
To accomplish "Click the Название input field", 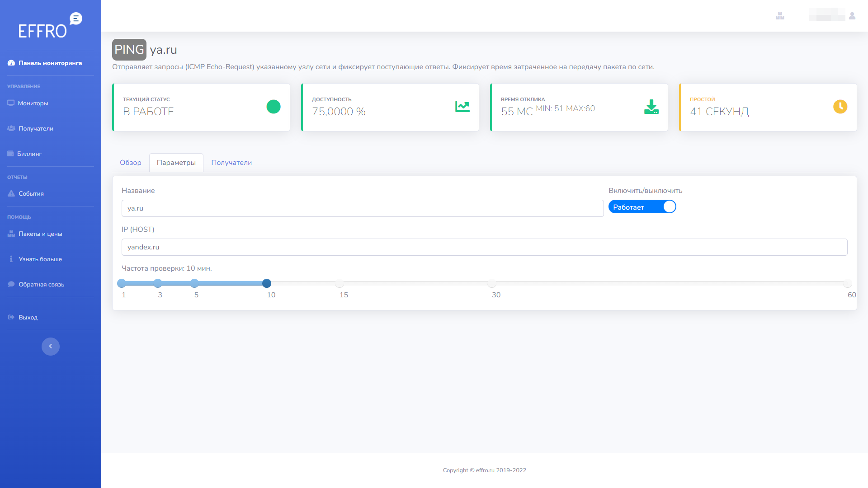I will click(362, 208).
